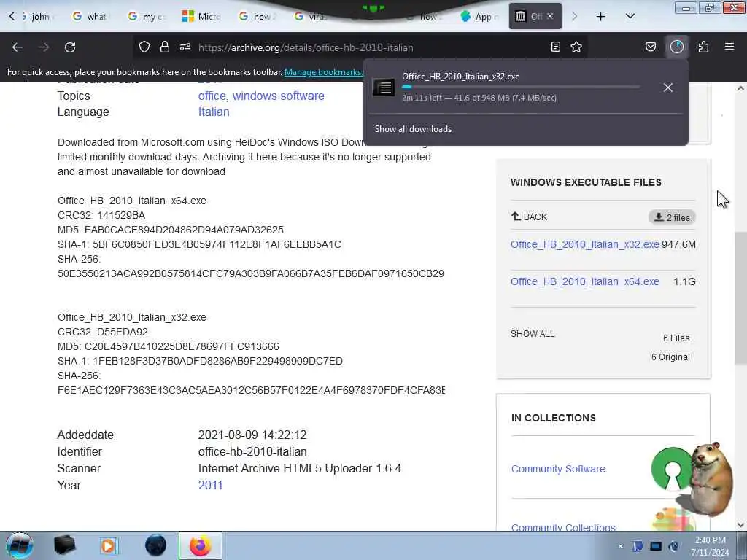Image resolution: width=747 pixels, height=560 pixels.
Task: Click the page vertical scrollbar thumb
Action: pyautogui.click(x=740, y=298)
